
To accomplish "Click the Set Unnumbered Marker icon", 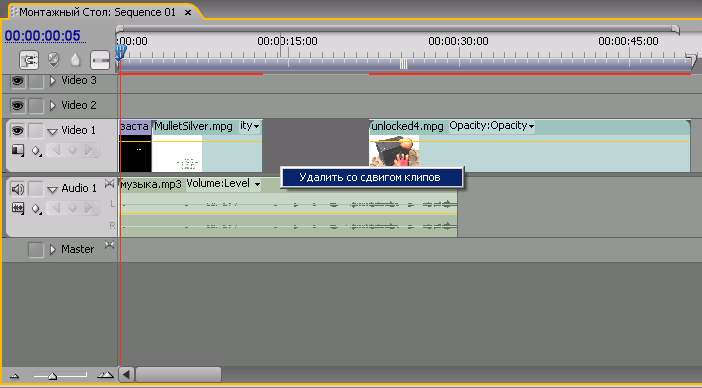I will [76, 60].
